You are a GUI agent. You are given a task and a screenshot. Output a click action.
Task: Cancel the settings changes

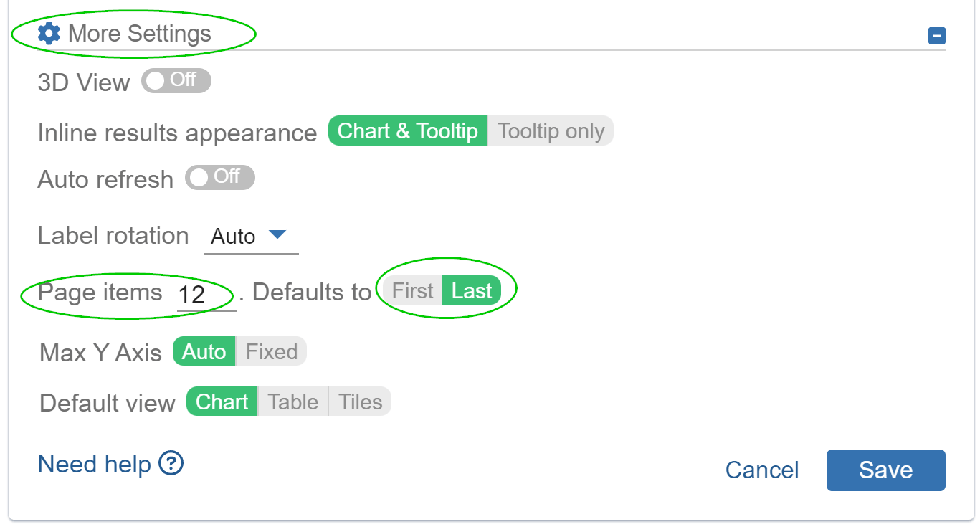pyautogui.click(x=761, y=470)
